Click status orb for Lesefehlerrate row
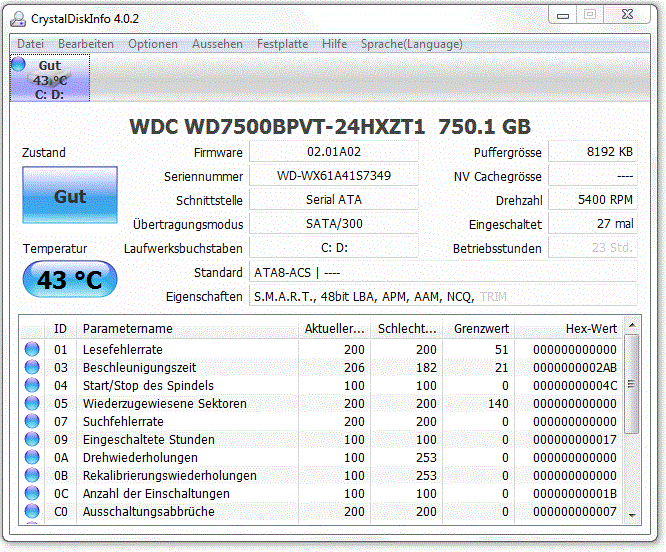The image size is (666, 552). [32, 349]
